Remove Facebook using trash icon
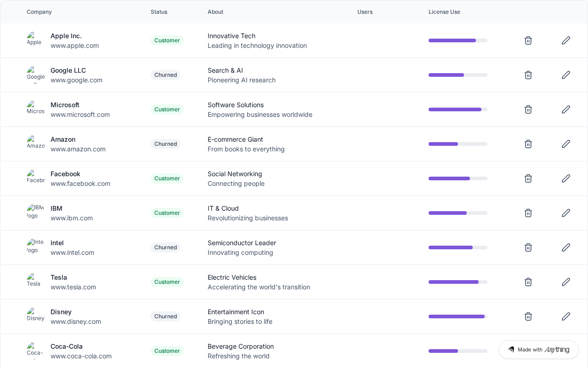Image resolution: width=588 pixels, height=368 pixels. pyautogui.click(x=528, y=178)
